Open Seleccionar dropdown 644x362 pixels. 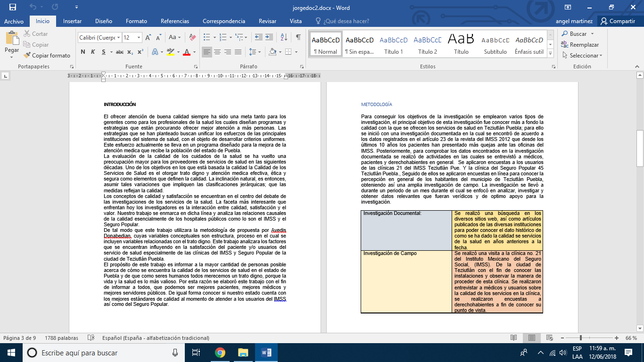coord(582,56)
